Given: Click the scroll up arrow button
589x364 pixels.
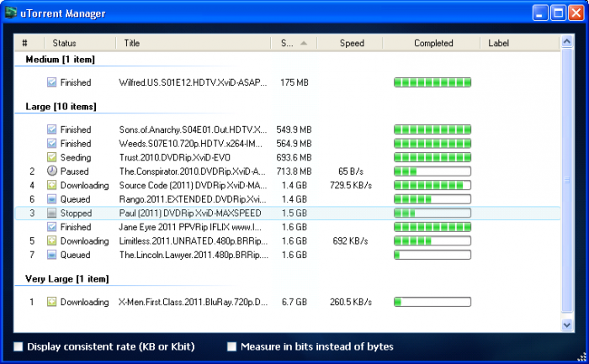Looking at the screenshot, I should pyautogui.click(x=567, y=41).
